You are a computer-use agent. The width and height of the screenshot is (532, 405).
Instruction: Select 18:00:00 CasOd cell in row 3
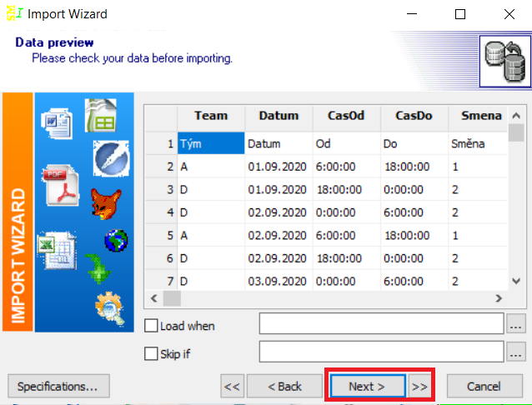click(346, 189)
